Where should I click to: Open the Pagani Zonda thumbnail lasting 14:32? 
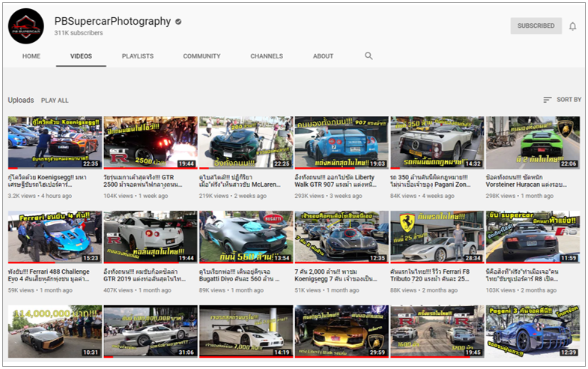[x=437, y=142]
